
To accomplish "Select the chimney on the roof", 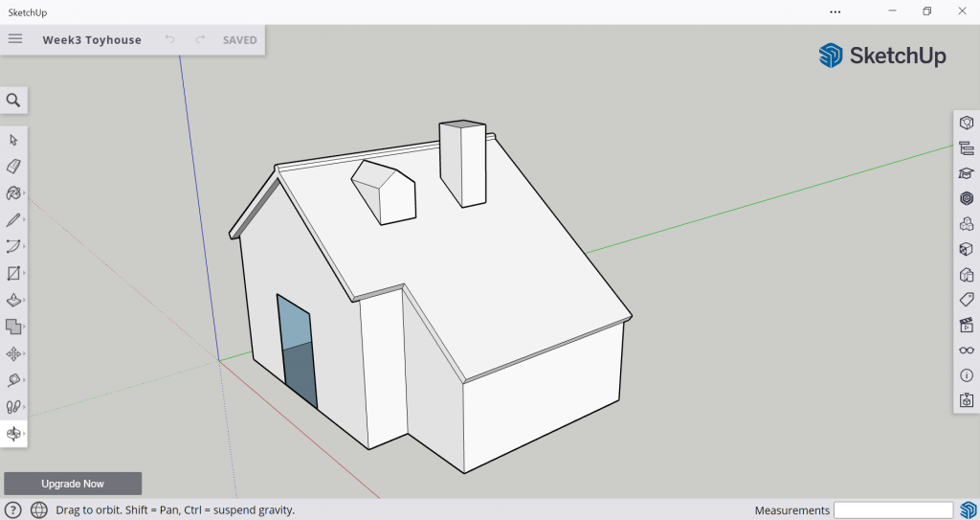I will pos(462,163).
